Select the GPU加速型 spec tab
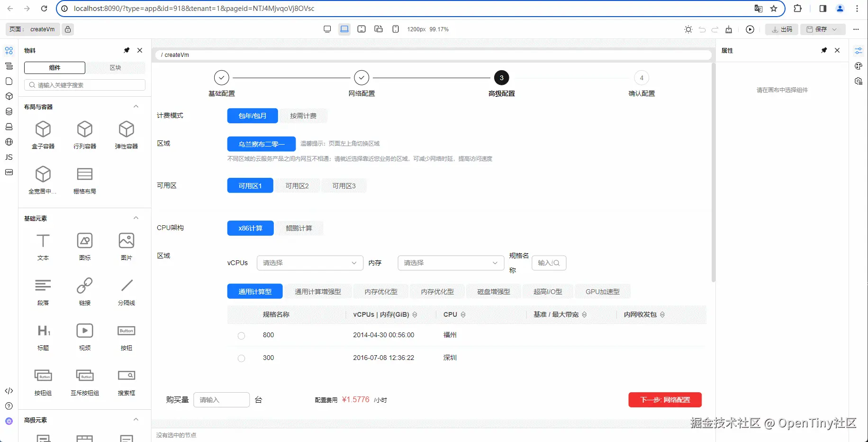 pyautogui.click(x=602, y=292)
